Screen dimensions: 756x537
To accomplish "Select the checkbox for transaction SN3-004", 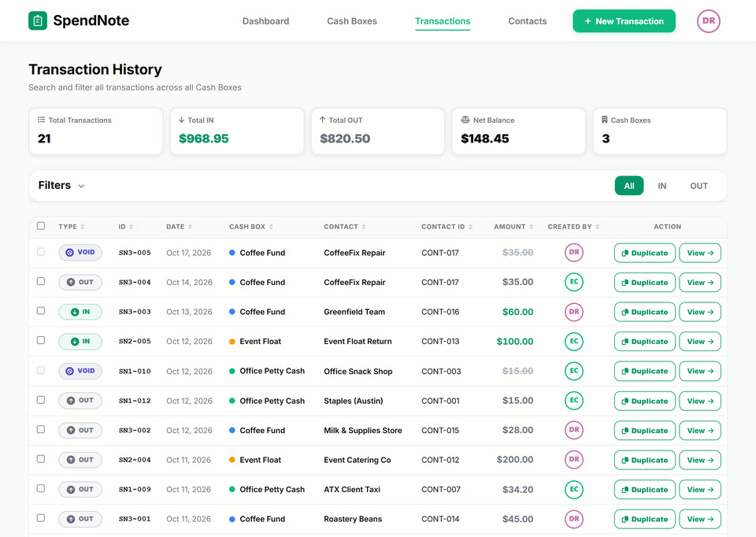I will (41, 281).
